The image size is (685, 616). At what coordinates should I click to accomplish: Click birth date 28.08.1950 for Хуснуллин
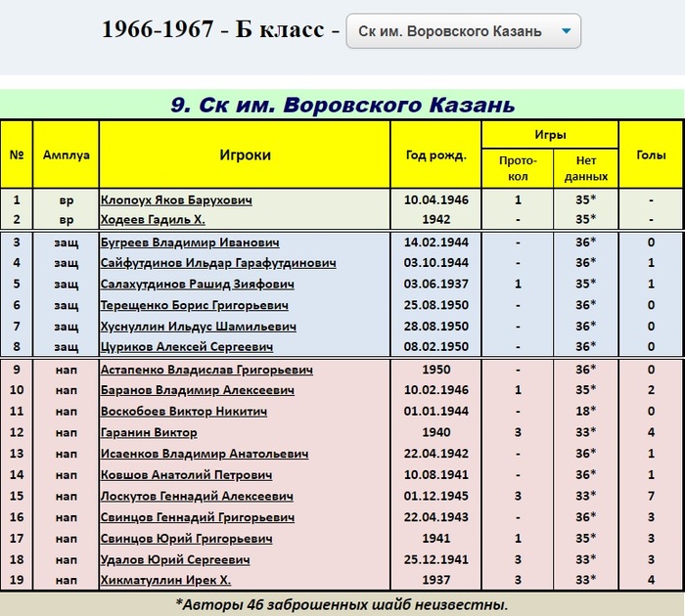click(436, 327)
